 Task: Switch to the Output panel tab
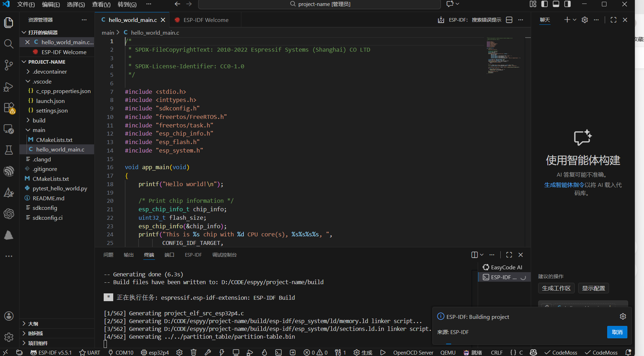pyautogui.click(x=129, y=255)
